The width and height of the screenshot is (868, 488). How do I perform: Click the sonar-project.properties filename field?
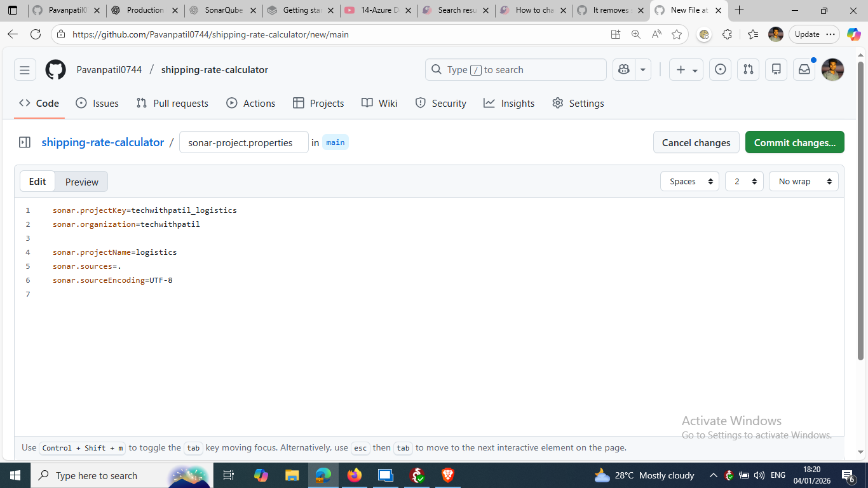[x=243, y=142]
